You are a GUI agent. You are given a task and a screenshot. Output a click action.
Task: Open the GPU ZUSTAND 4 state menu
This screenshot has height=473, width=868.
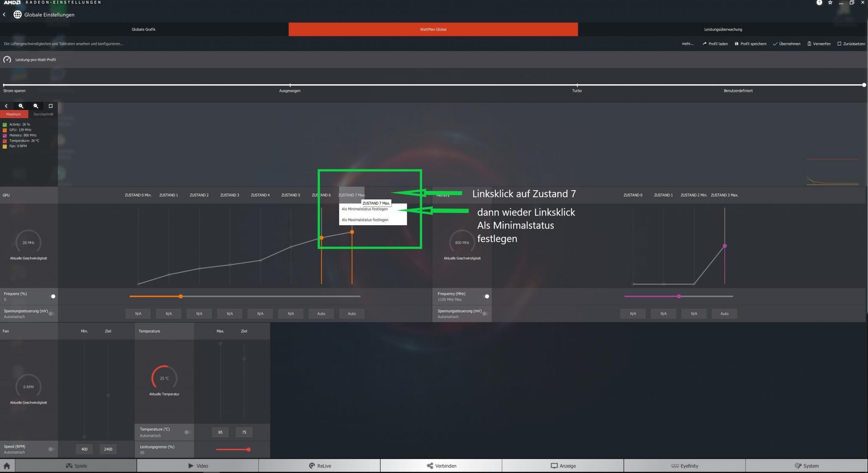click(260, 195)
